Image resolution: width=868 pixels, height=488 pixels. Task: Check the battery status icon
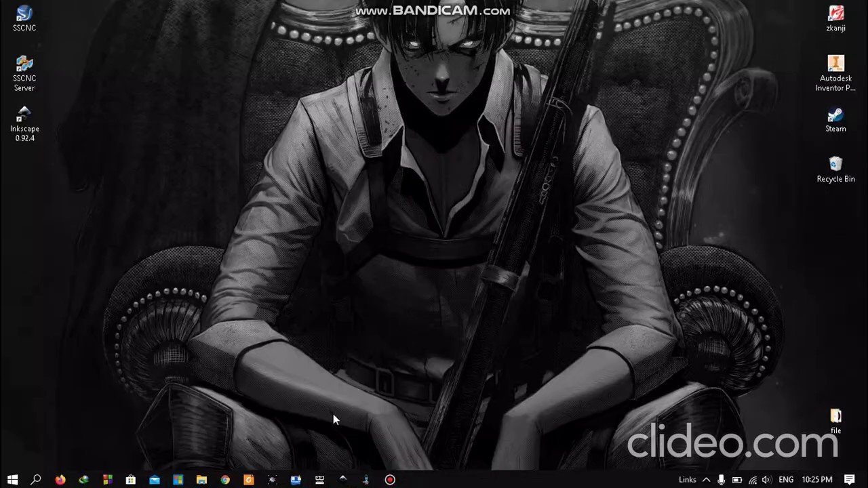coord(736,480)
